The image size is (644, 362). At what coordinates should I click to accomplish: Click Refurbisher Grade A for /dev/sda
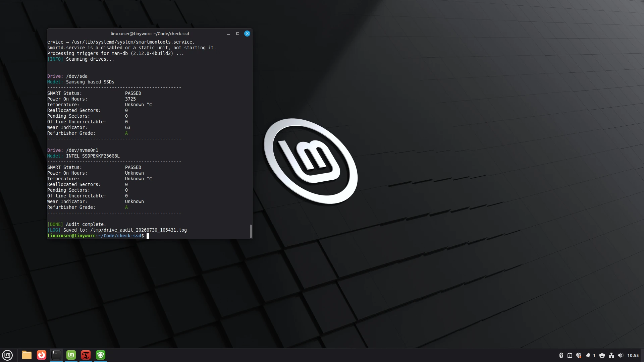126,133
